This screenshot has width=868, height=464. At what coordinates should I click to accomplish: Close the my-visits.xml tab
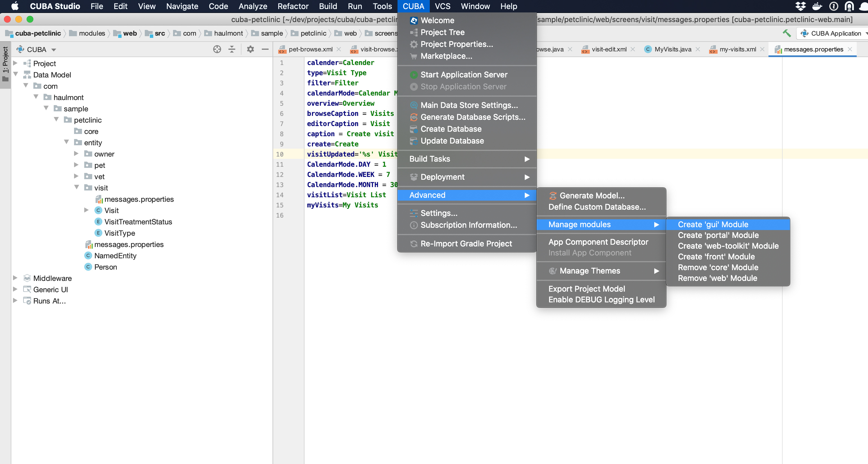762,49
